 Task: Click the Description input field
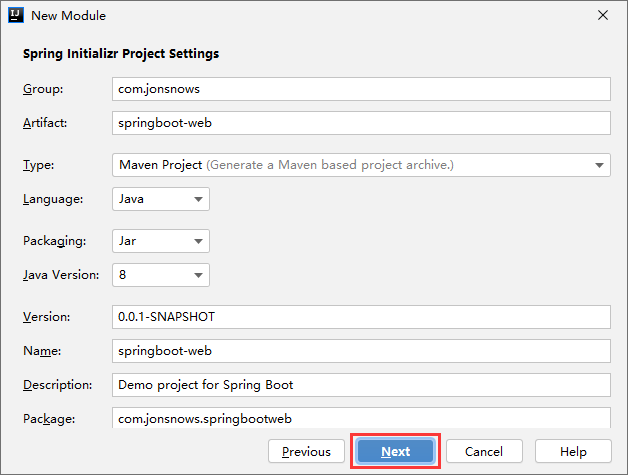[361, 385]
